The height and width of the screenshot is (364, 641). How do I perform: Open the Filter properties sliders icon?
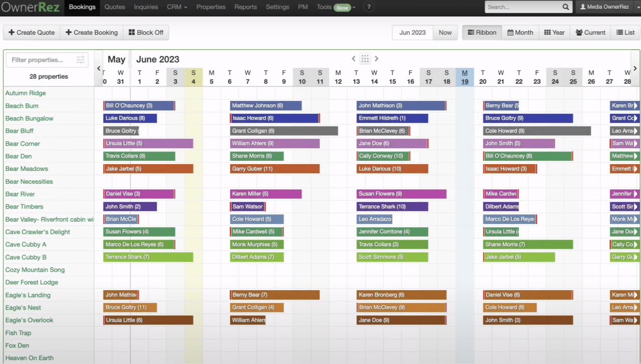(81, 60)
